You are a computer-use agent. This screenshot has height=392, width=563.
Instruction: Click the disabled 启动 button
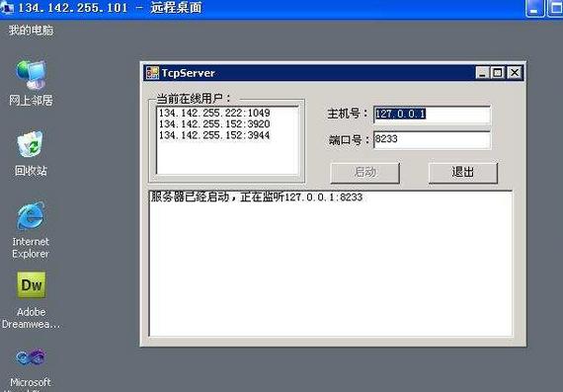pyautogui.click(x=364, y=173)
